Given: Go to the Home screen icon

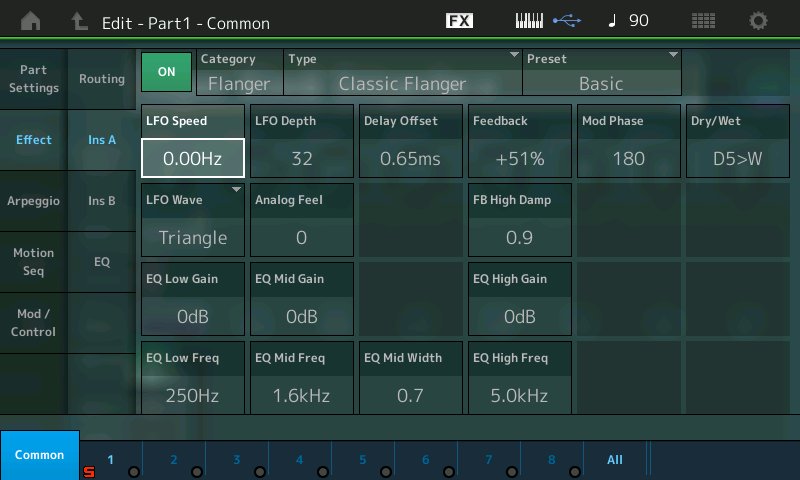Looking at the screenshot, I should tap(31, 21).
